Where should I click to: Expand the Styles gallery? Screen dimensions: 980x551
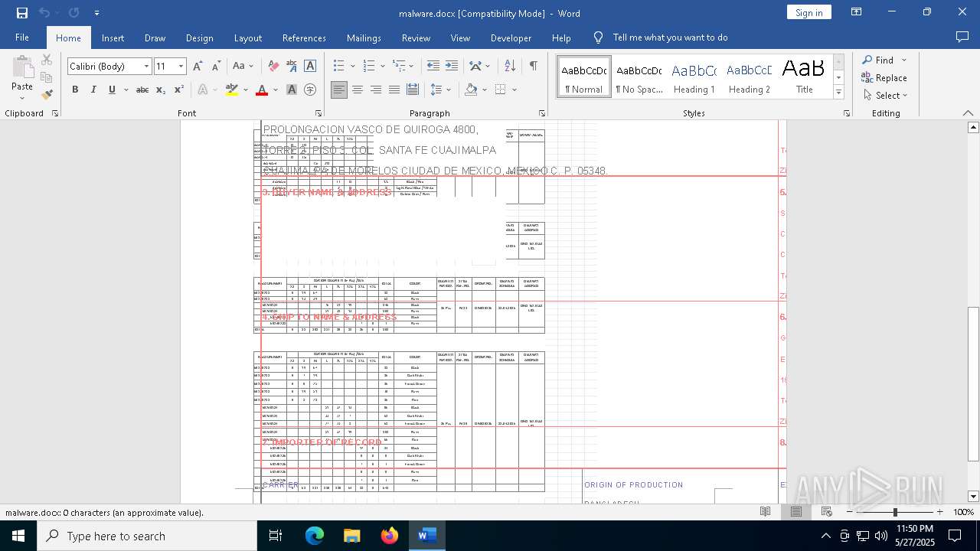[838, 93]
